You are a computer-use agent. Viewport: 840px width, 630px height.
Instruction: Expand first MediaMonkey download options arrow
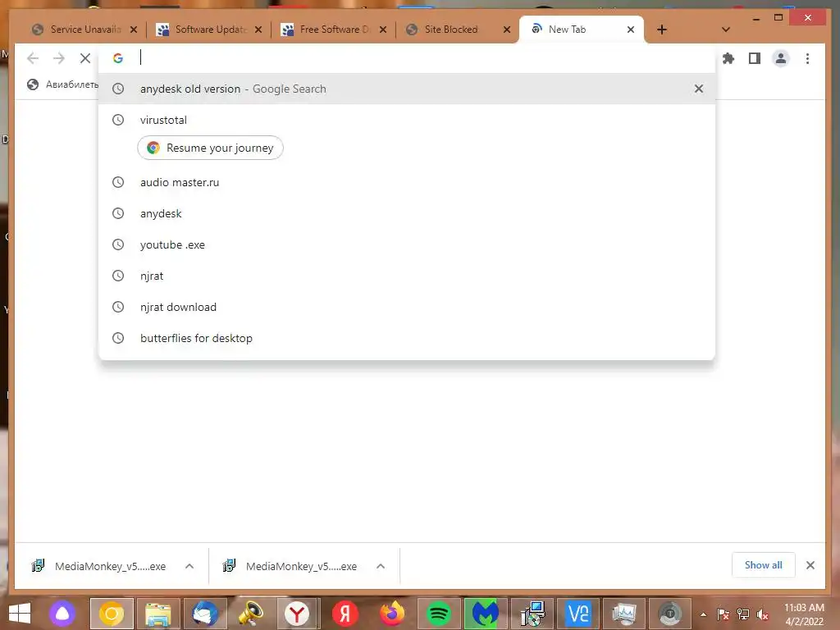point(189,566)
